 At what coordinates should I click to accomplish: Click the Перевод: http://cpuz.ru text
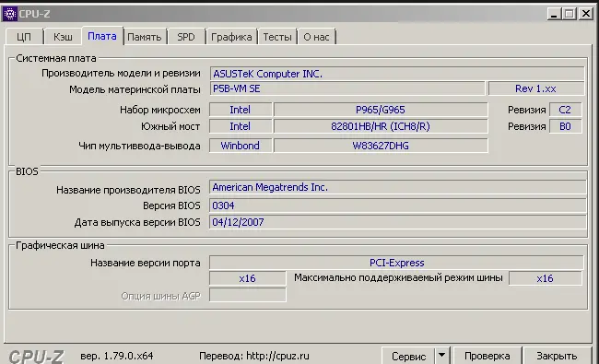[254, 356]
